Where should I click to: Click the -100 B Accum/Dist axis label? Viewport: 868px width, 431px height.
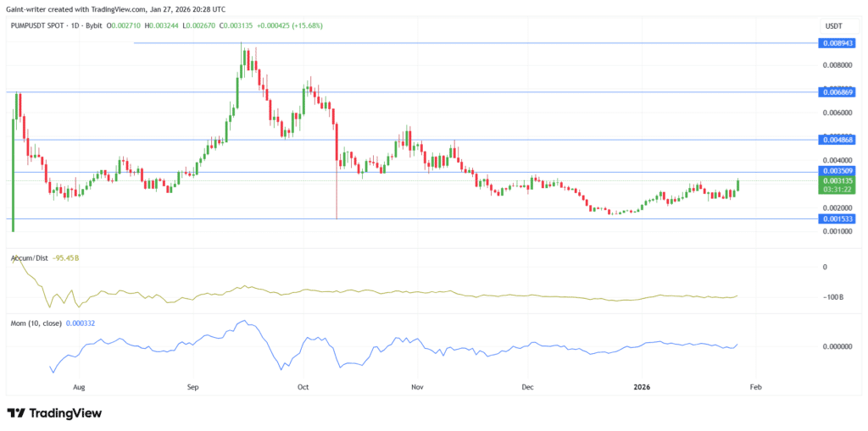coord(832,299)
